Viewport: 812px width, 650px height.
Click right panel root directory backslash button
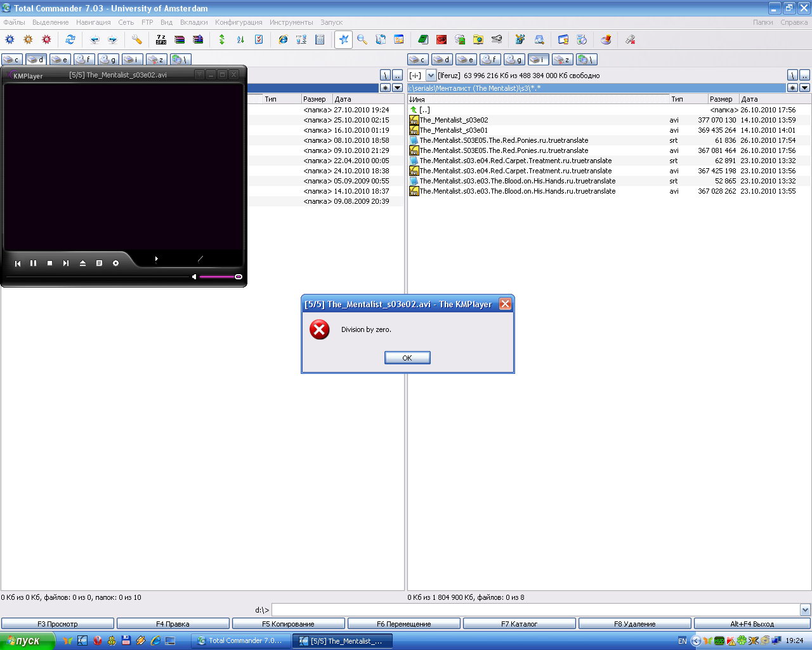click(x=792, y=75)
